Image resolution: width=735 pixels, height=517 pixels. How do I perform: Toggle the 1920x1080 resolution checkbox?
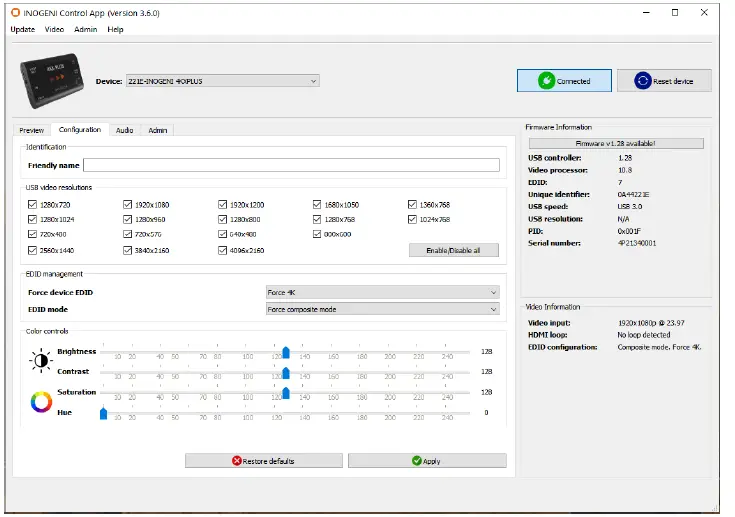128,204
